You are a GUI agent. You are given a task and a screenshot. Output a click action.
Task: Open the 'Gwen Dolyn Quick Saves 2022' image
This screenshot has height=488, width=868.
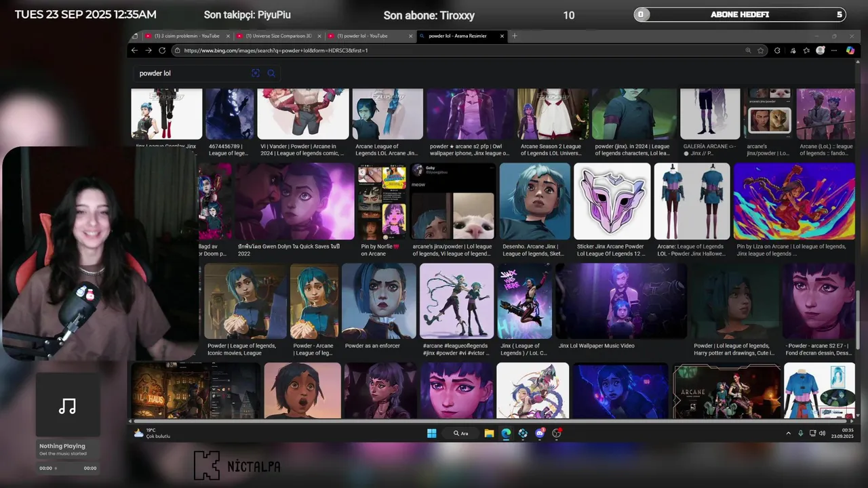point(294,201)
